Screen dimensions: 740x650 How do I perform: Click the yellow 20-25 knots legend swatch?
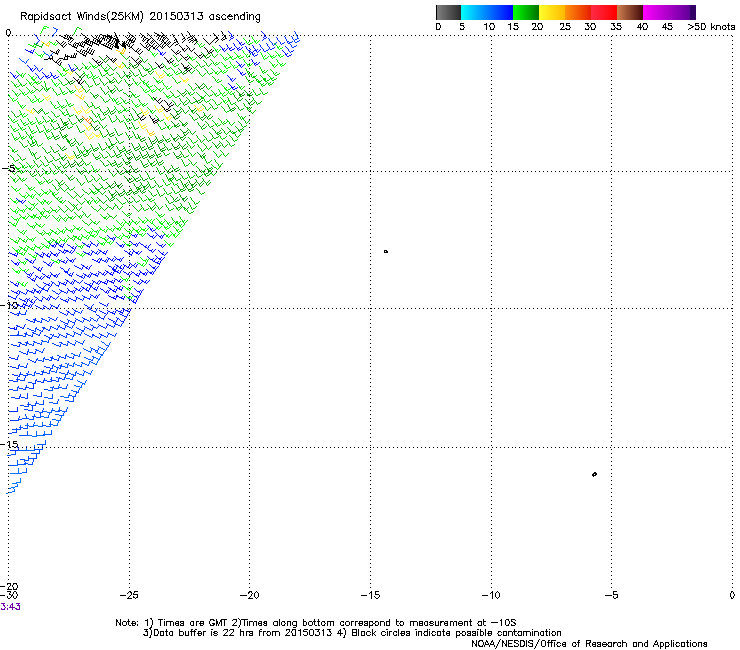[552, 12]
